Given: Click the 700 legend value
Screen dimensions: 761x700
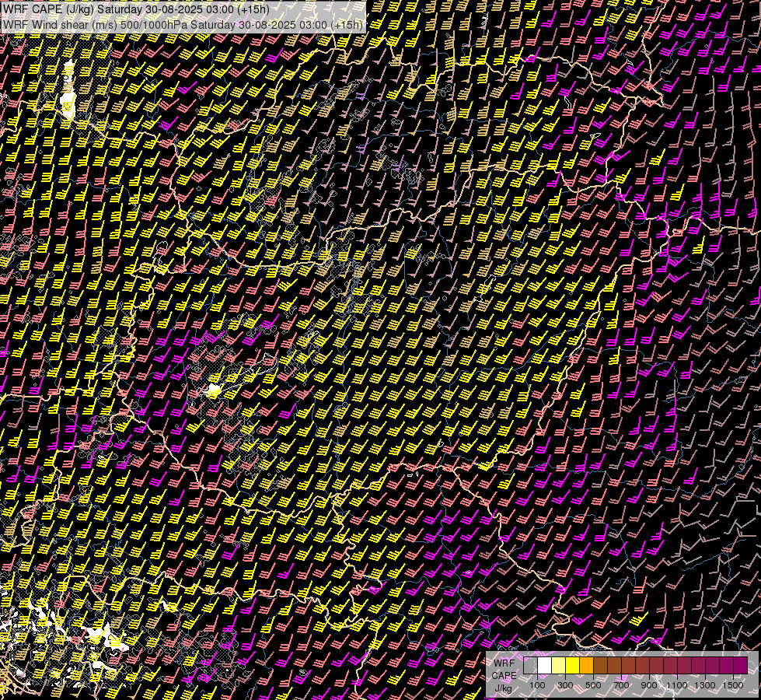Looking at the screenshot, I should click(621, 685).
